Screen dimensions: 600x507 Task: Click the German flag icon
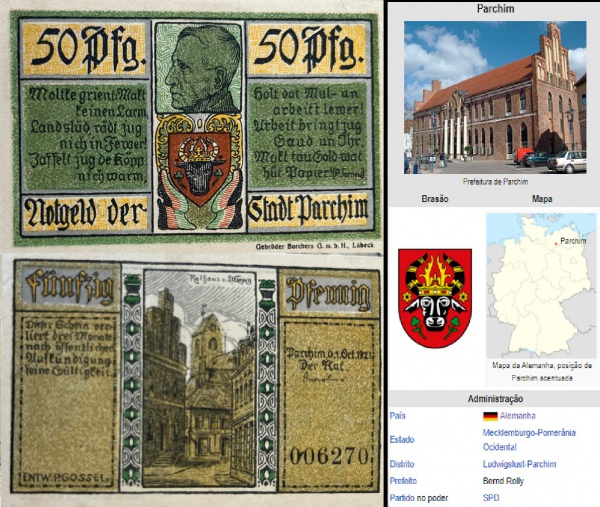[490, 416]
